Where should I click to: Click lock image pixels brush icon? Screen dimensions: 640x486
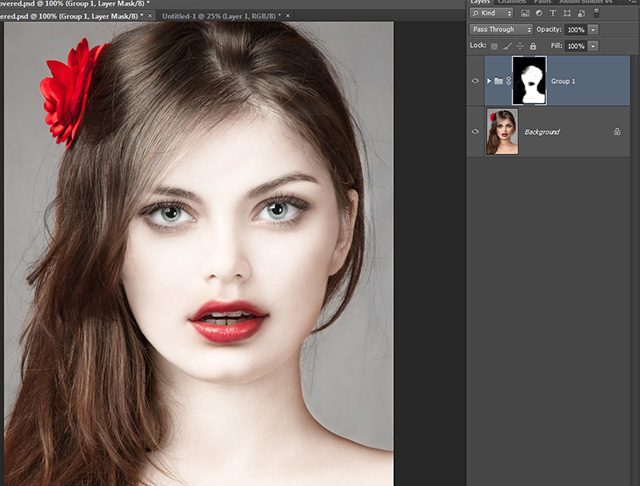[508, 46]
